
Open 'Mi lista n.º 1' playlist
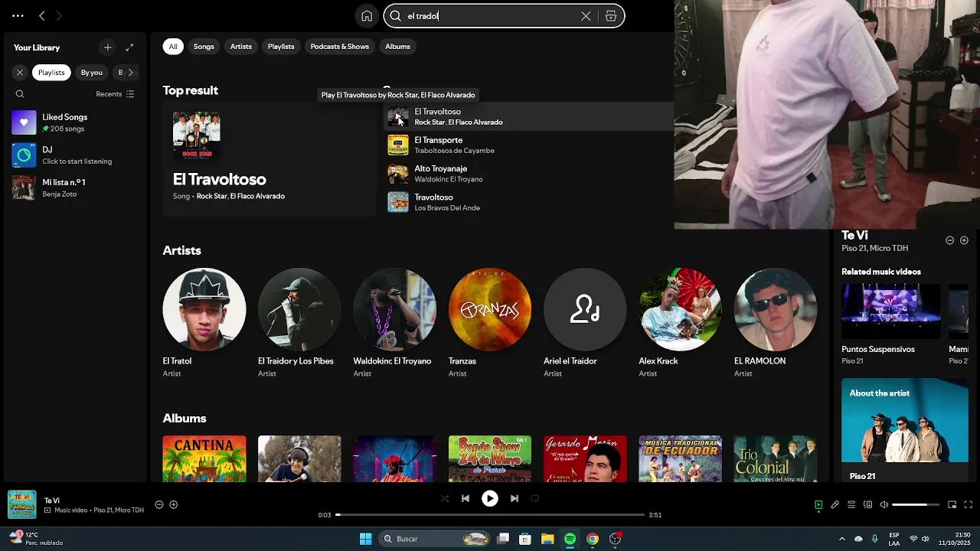click(x=75, y=188)
